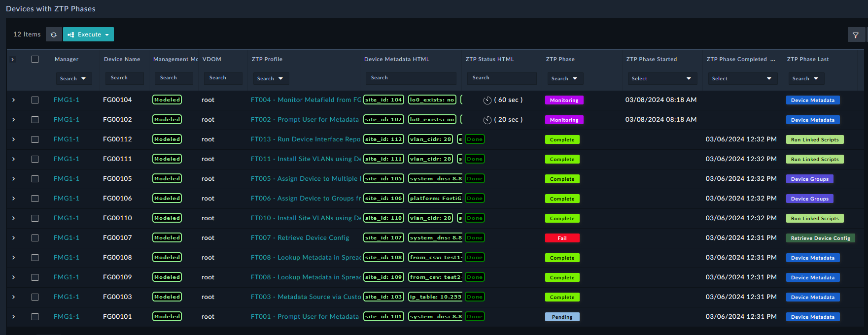This screenshot has width=868, height=335.
Task: Open the ZTP Profile search dropdown
Action: (x=271, y=78)
